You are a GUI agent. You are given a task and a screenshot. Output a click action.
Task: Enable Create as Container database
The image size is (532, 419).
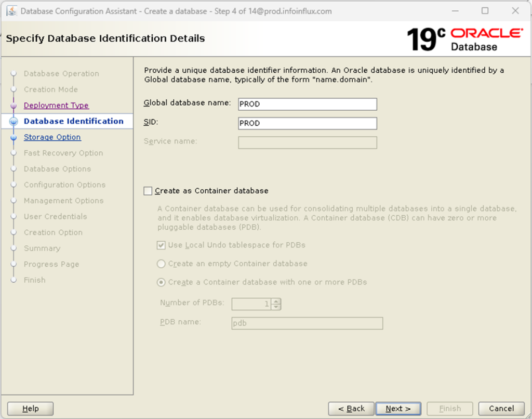click(149, 191)
